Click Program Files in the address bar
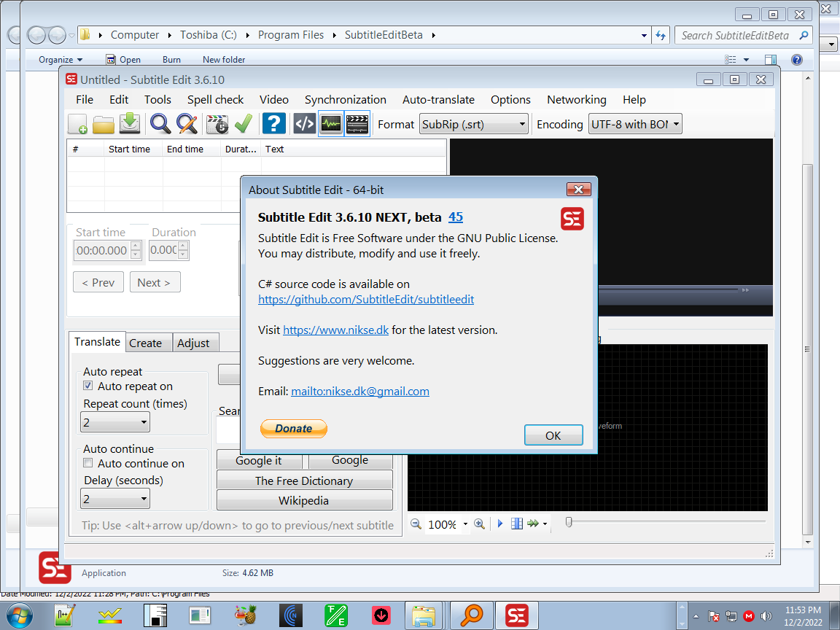This screenshot has width=840, height=630. (291, 35)
